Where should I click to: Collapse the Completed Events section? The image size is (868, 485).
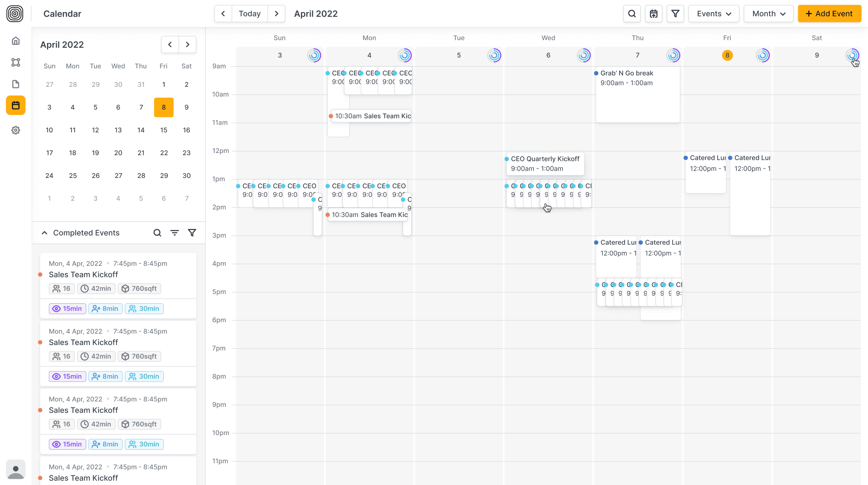point(44,233)
